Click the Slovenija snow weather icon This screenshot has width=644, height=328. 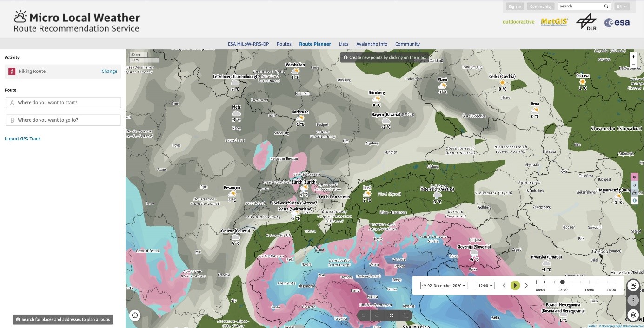(x=474, y=253)
